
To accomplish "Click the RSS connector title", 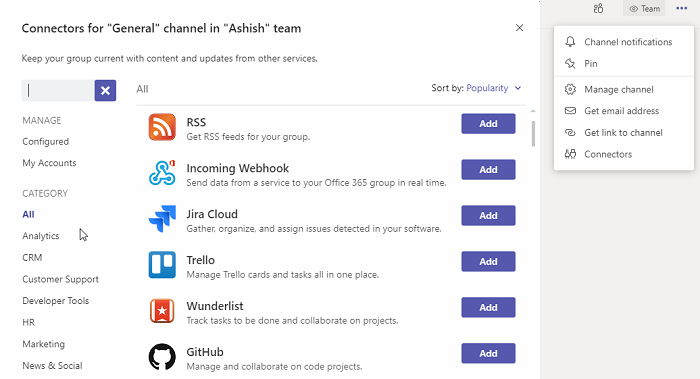I will [196, 122].
